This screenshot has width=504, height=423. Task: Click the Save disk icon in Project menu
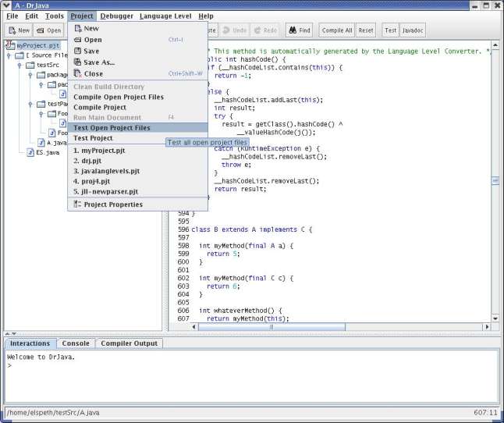click(x=77, y=51)
